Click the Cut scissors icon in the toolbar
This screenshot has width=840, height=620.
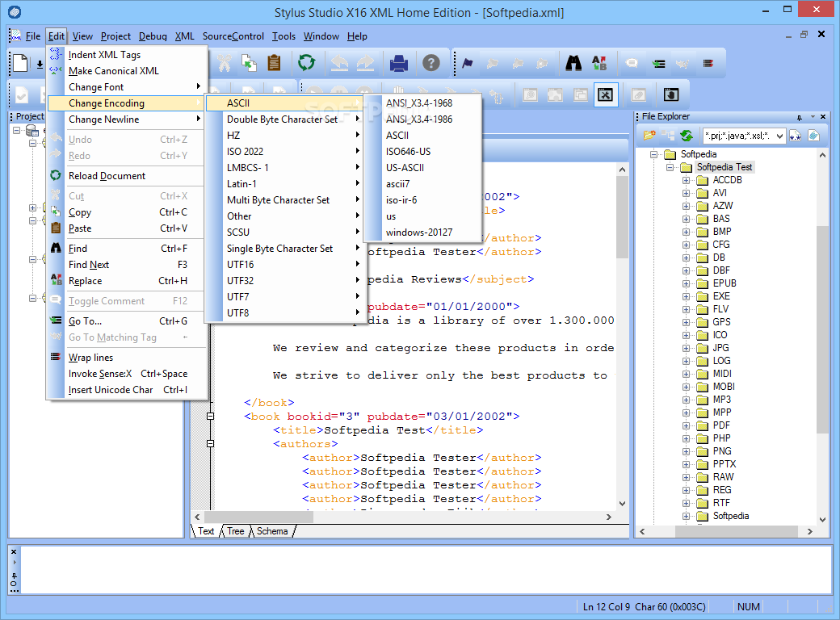pyautogui.click(x=224, y=63)
